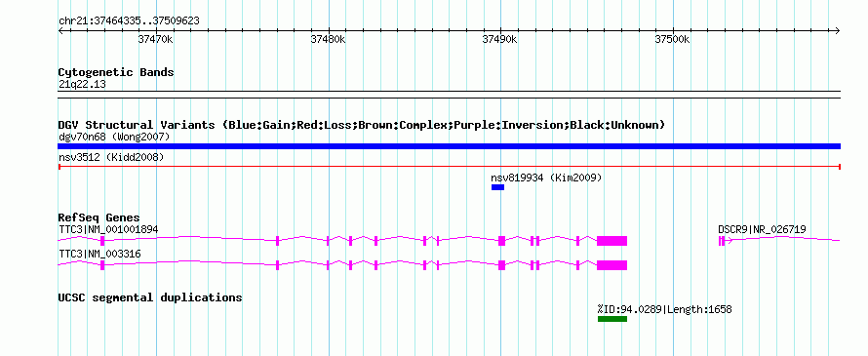The width and height of the screenshot is (868, 356).
Task: Click the ruler's right arrow end
Action: coord(837,30)
